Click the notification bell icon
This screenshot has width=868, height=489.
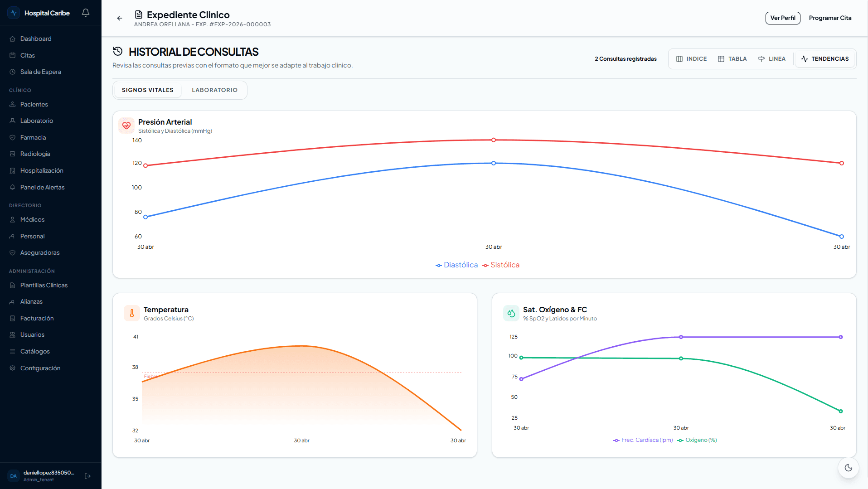pos(86,13)
